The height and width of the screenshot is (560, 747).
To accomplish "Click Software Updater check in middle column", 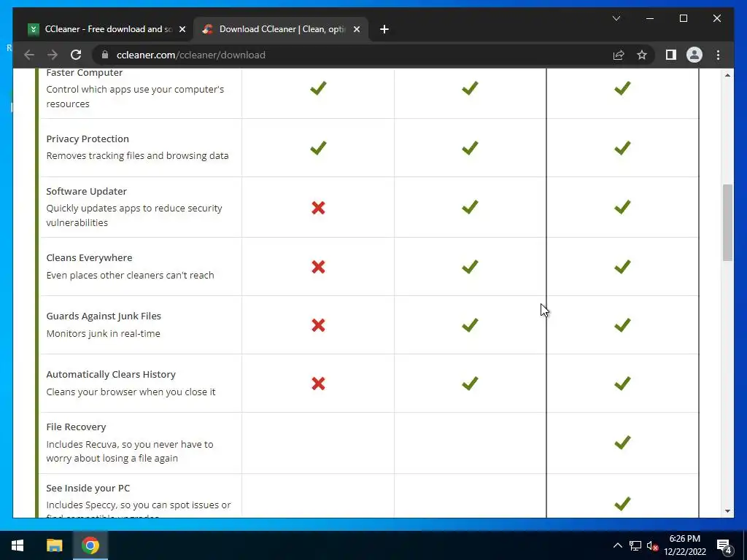I will pos(470,206).
